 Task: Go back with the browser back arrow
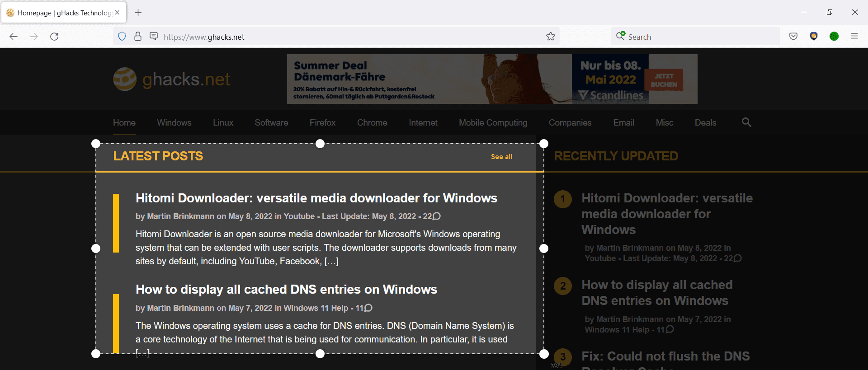click(x=14, y=37)
